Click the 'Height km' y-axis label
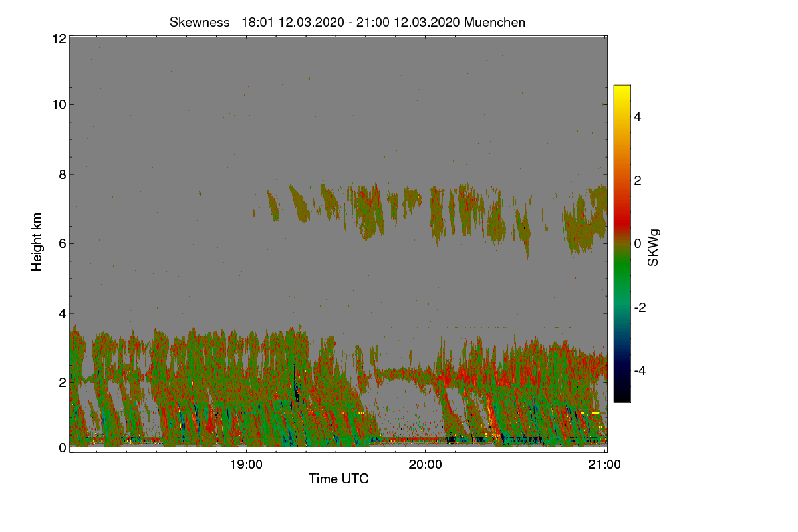Screen dimensions: 798x532 coord(37,241)
